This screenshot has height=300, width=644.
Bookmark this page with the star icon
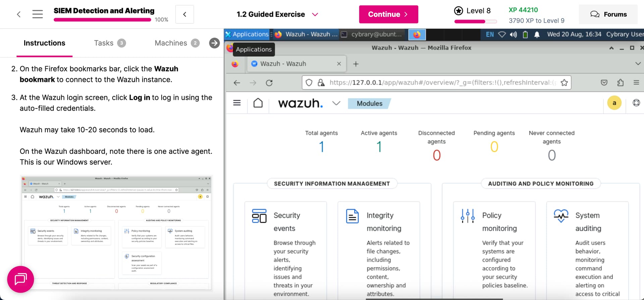tap(564, 83)
